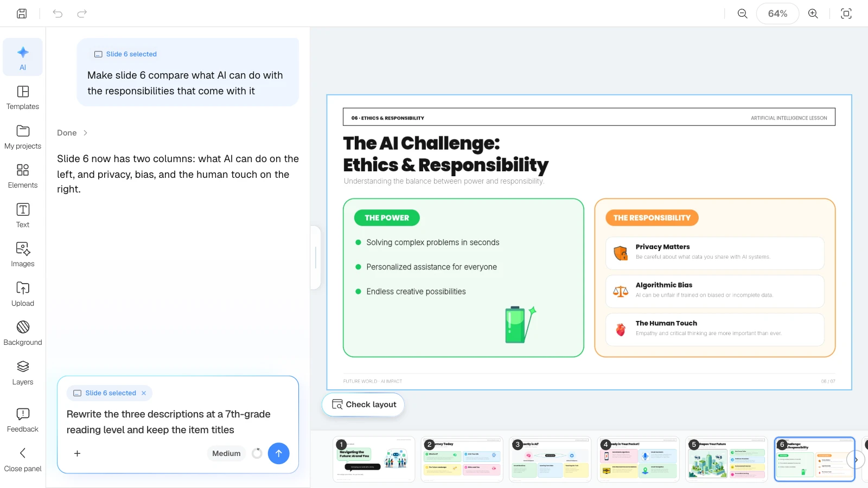Send the prompt with the blue arrow button
868x488 pixels.
click(x=278, y=453)
